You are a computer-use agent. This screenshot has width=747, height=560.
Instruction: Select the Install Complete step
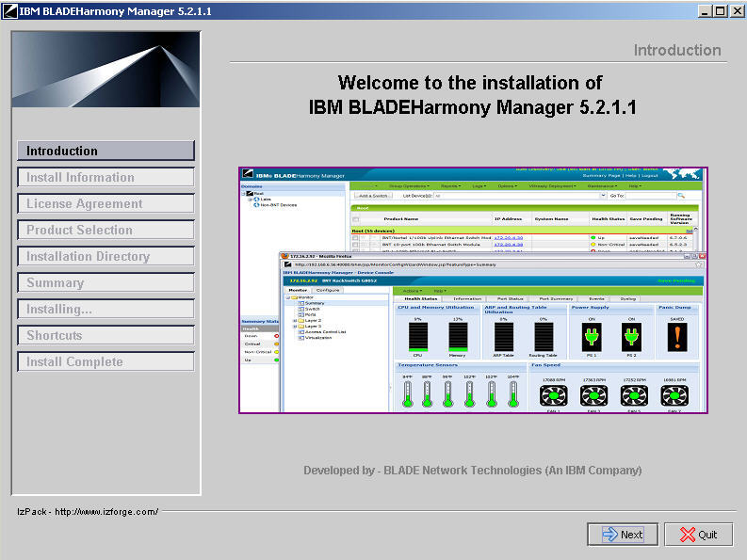[x=106, y=362]
